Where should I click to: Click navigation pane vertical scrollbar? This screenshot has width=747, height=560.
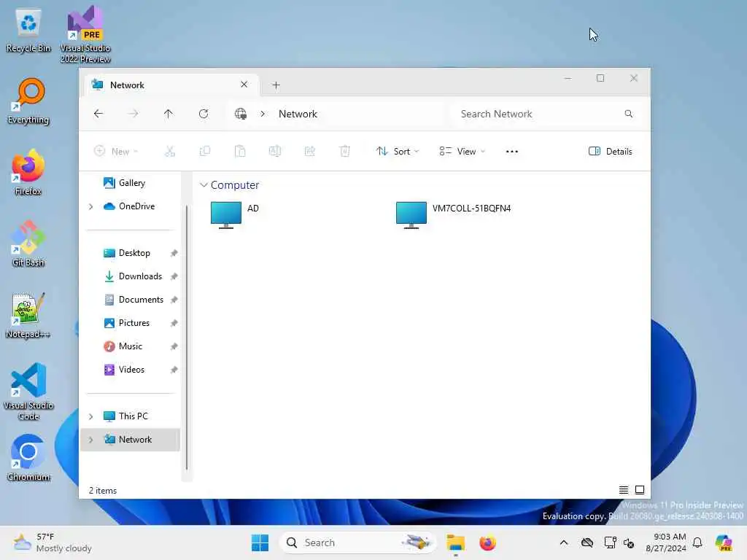(187, 337)
